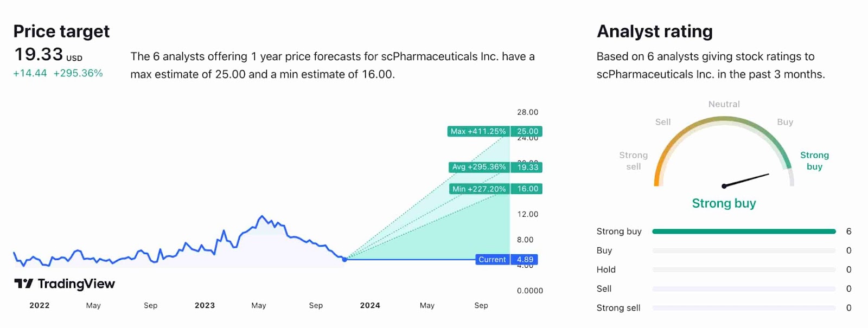Click the Strong buy rating bar
The width and height of the screenshot is (868, 328).
click(x=744, y=231)
